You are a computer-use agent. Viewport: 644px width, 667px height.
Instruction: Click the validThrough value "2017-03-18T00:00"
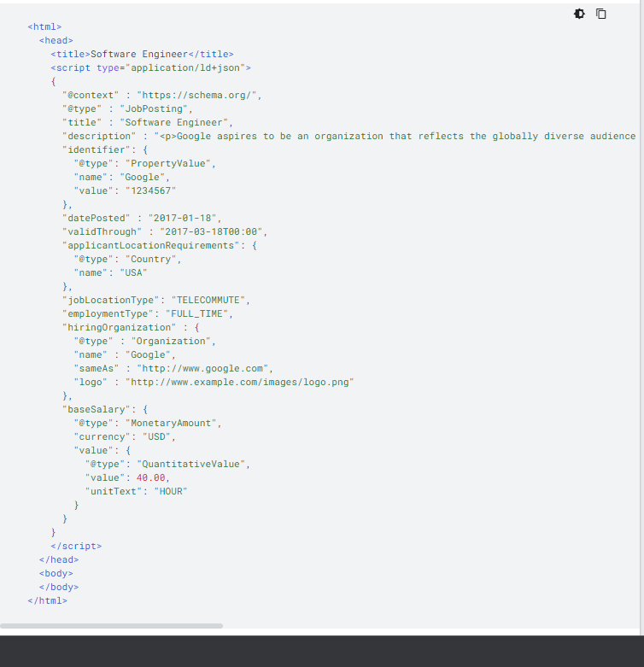tap(211, 231)
